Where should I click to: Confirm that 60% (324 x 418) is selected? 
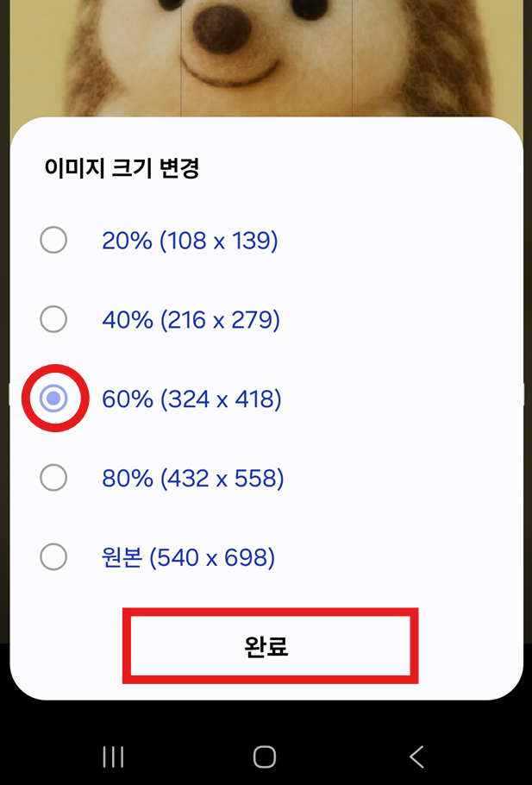[53, 399]
